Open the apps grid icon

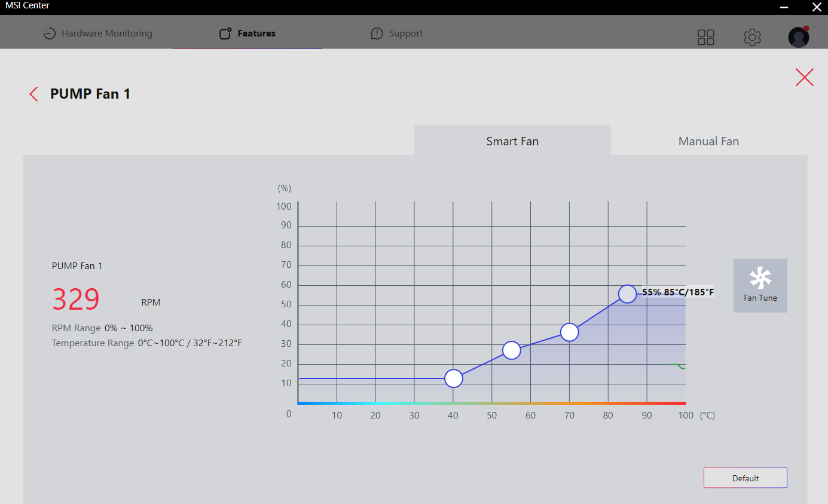[706, 37]
